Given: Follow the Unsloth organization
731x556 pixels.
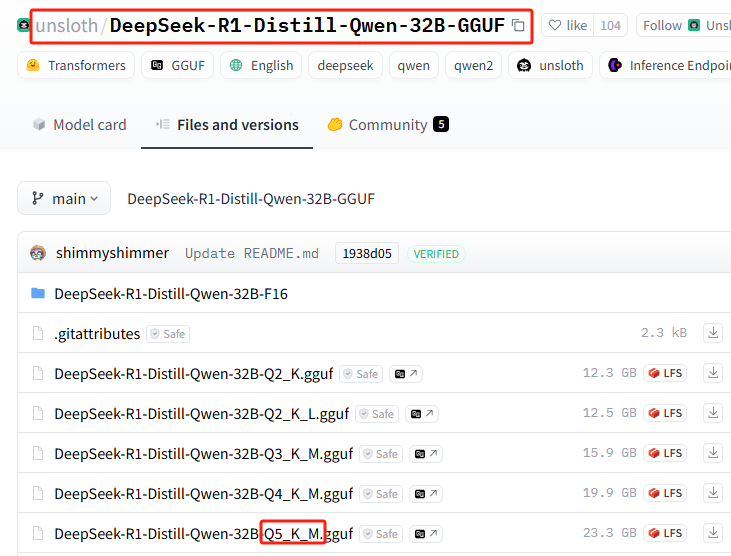Looking at the screenshot, I should click(x=684, y=25).
